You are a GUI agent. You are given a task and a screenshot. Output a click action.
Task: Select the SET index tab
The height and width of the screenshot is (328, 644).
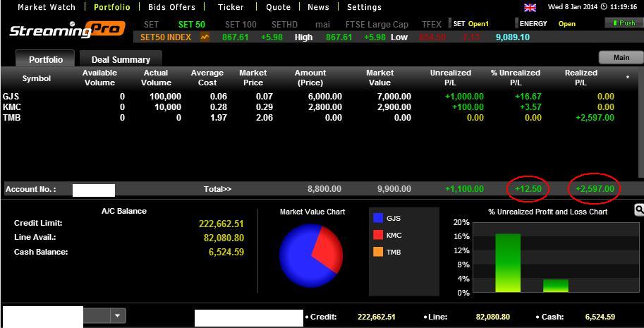(151, 24)
